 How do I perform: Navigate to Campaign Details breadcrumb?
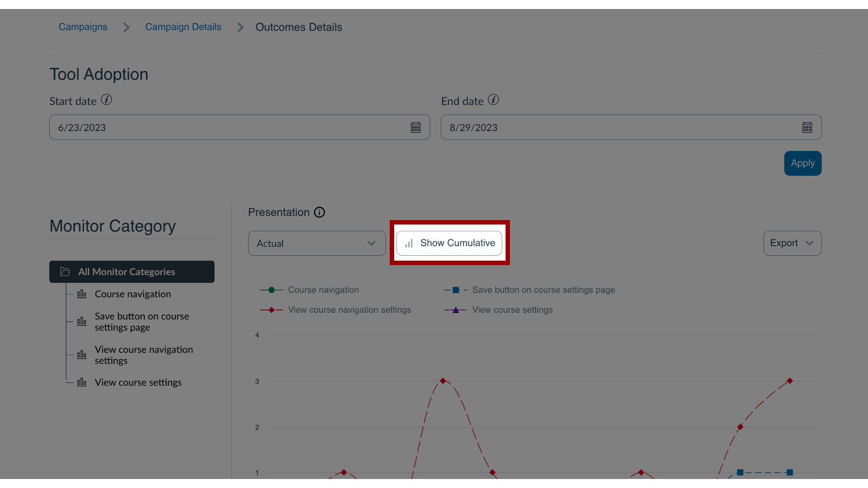[183, 27]
